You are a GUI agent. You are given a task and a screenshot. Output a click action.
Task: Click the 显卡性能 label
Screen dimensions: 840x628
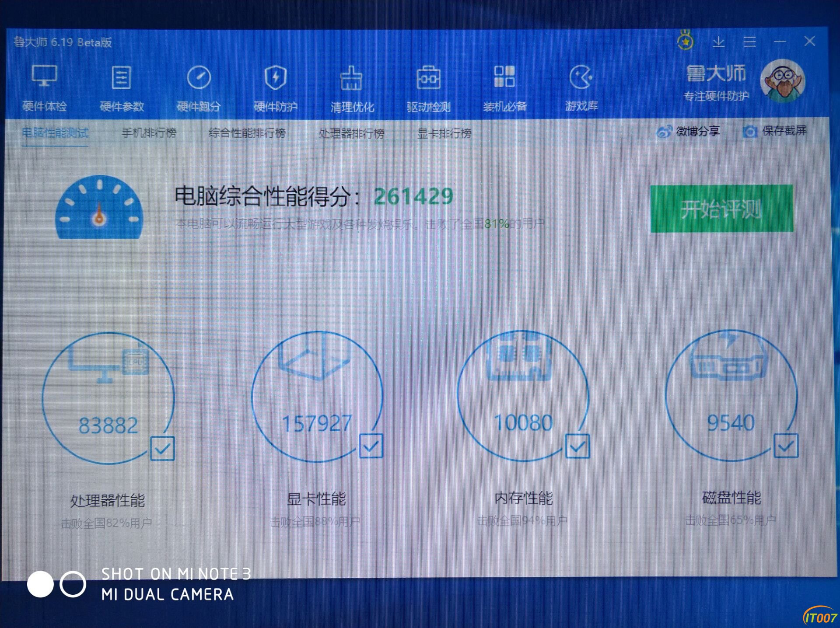point(316,499)
